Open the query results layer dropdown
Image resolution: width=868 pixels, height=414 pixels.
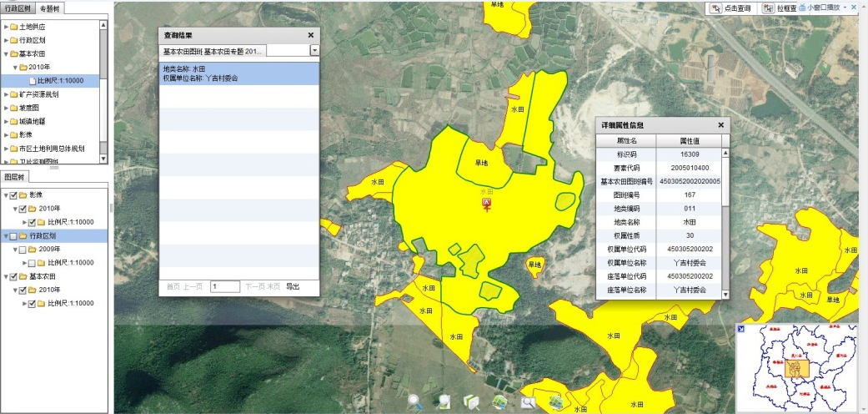[x=314, y=50]
